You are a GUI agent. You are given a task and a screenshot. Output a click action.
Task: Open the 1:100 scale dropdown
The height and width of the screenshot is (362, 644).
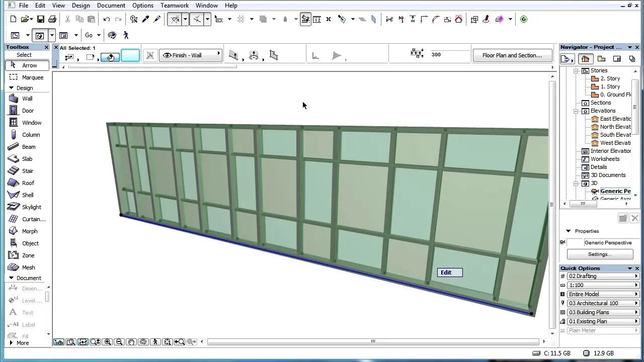(603, 285)
